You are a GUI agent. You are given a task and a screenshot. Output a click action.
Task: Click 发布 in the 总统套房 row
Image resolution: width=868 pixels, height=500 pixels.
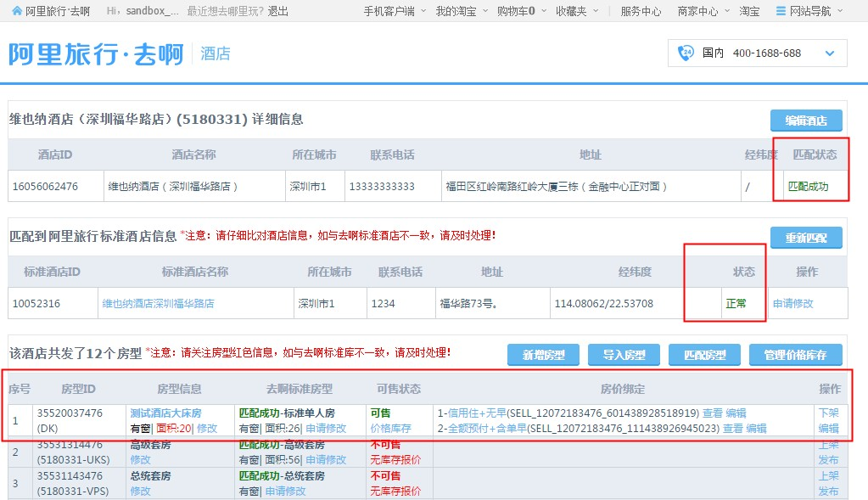pos(829,492)
